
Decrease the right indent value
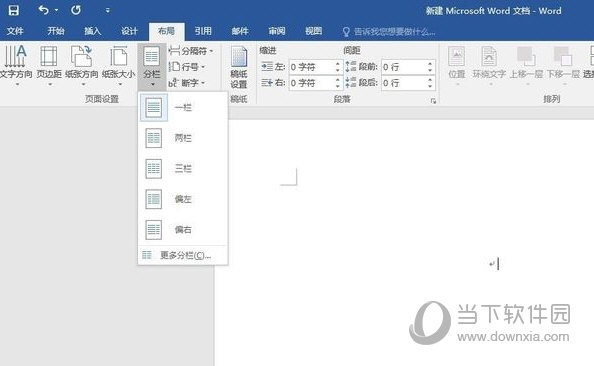pyautogui.click(x=338, y=87)
